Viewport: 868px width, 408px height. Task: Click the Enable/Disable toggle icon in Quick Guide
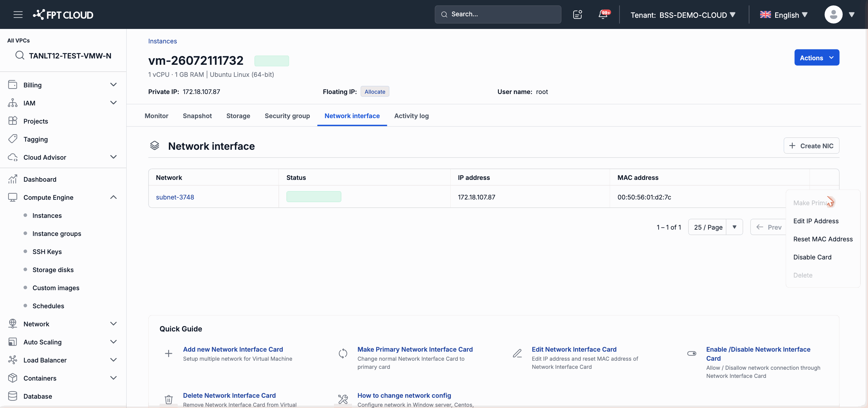(691, 353)
